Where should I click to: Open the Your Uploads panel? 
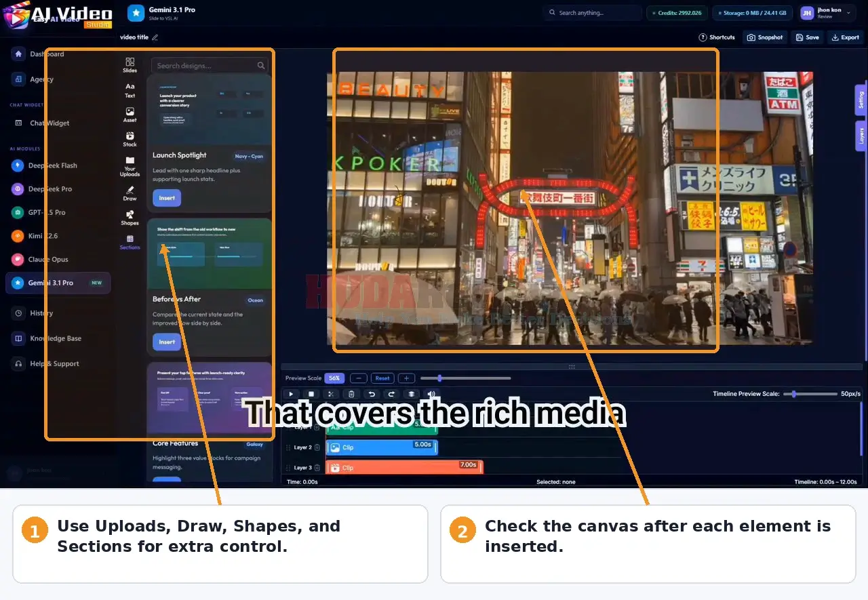pyautogui.click(x=130, y=166)
